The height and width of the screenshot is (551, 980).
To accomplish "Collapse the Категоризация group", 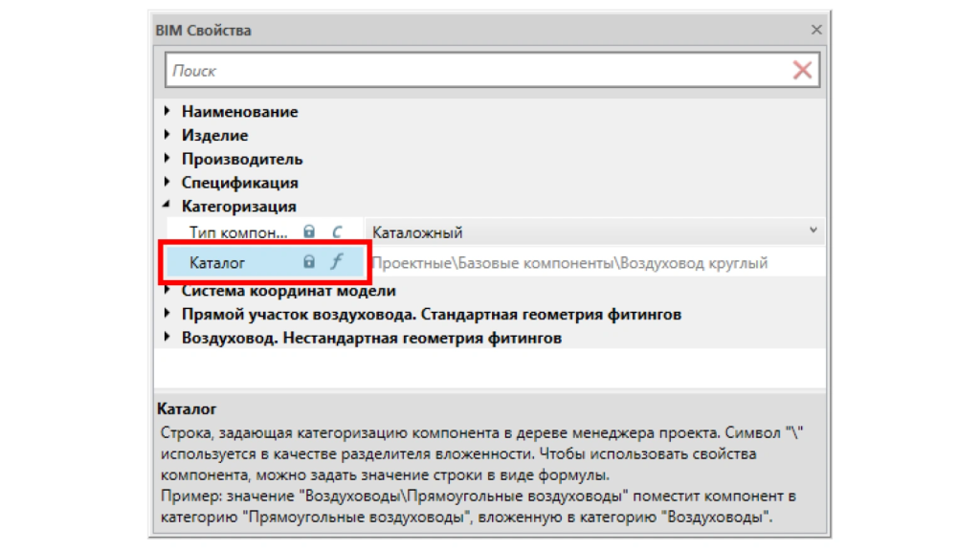I will [169, 206].
